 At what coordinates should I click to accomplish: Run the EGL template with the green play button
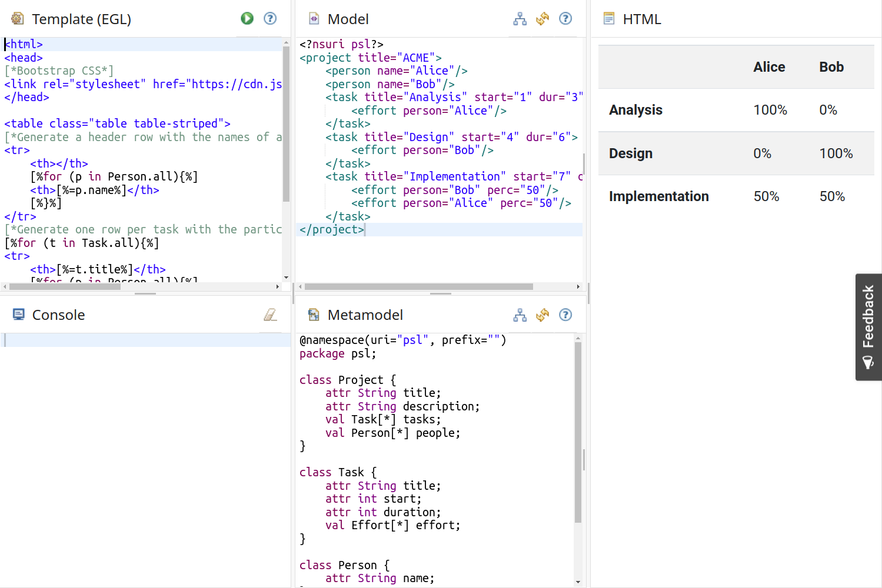247,19
